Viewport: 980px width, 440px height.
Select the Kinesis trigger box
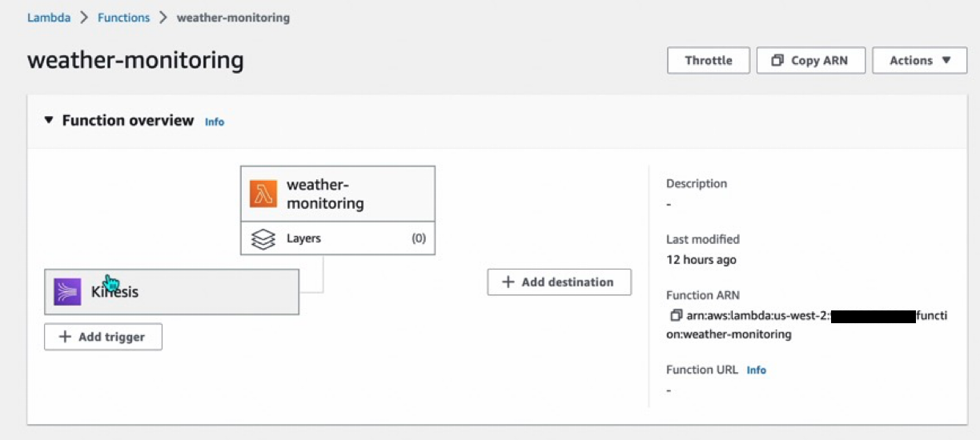(171, 292)
